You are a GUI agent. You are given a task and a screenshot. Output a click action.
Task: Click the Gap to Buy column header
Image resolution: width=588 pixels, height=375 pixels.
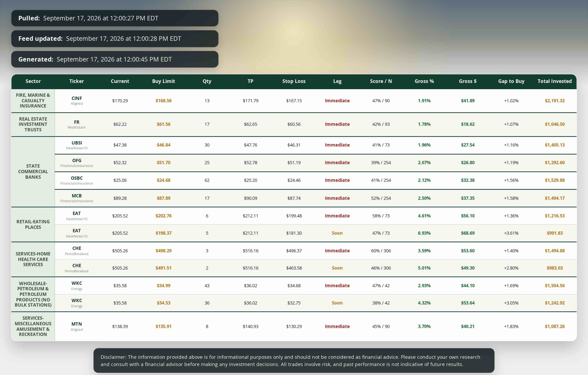(511, 81)
